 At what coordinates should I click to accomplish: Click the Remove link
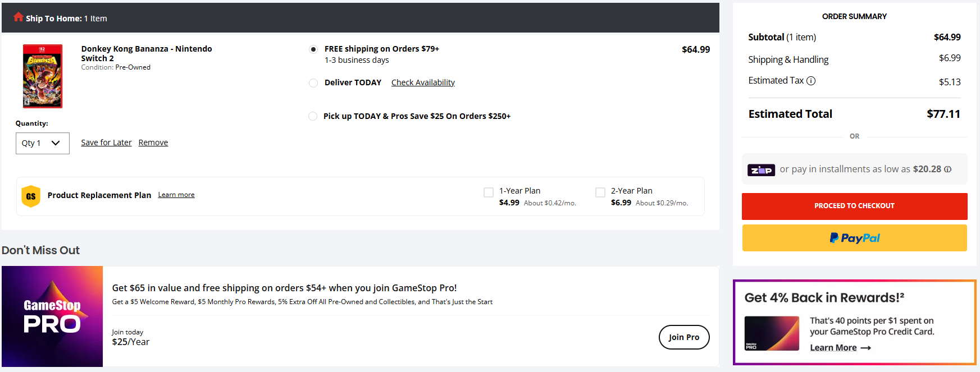(x=153, y=143)
